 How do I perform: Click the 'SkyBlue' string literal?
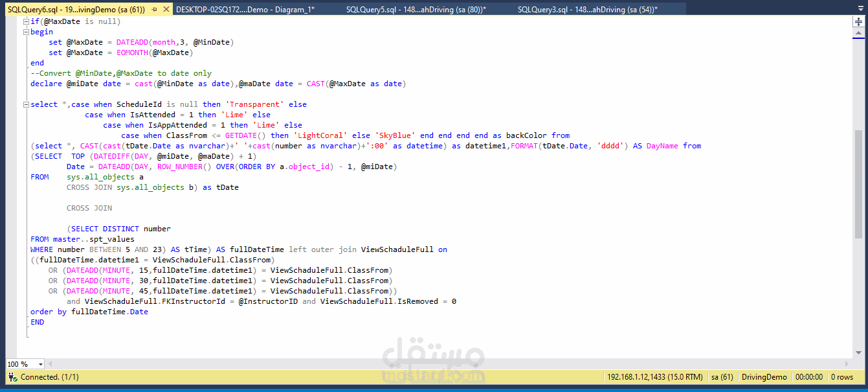pos(395,135)
